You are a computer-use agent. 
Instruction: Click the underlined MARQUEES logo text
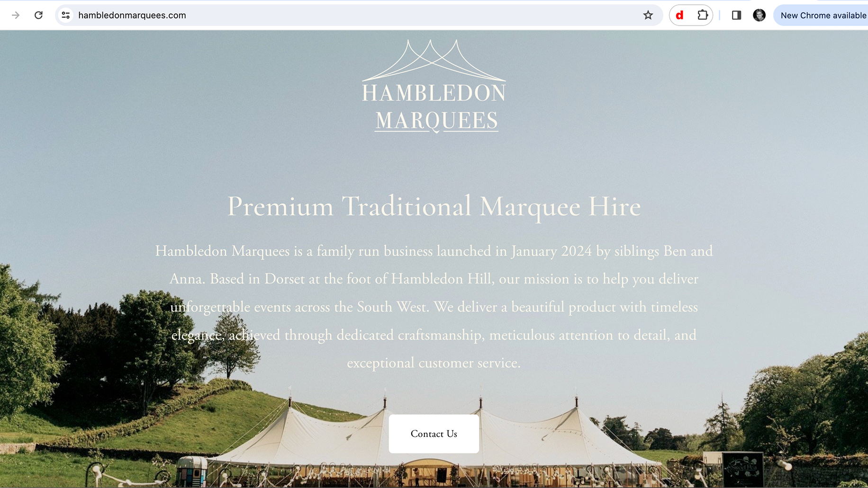[x=436, y=121]
